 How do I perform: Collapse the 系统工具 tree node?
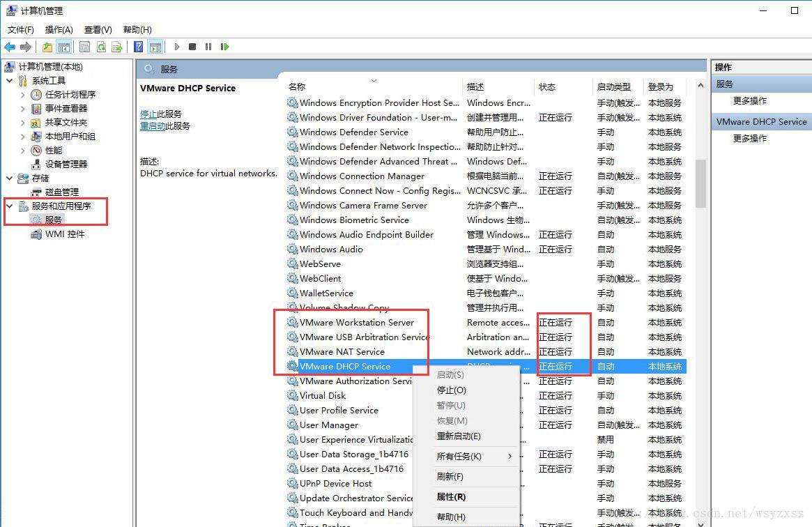point(9,81)
